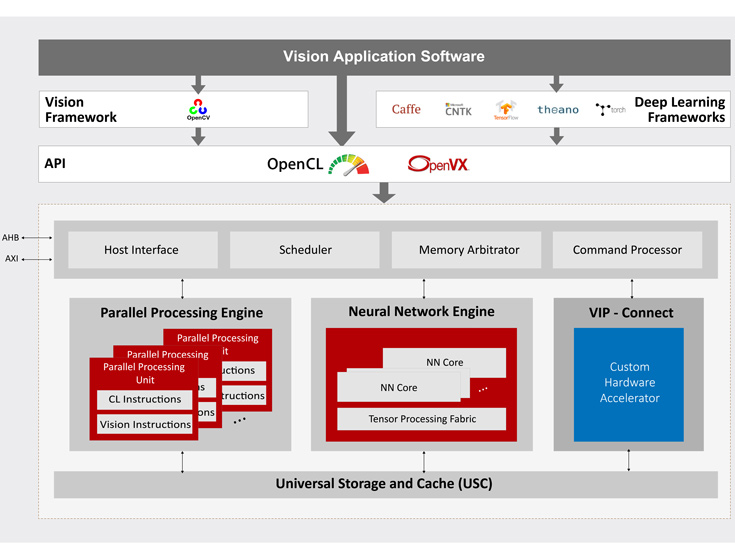The height and width of the screenshot is (552, 735).
Task: Click the Universal Storage and Cache bar
Action: [x=384, y=484]
